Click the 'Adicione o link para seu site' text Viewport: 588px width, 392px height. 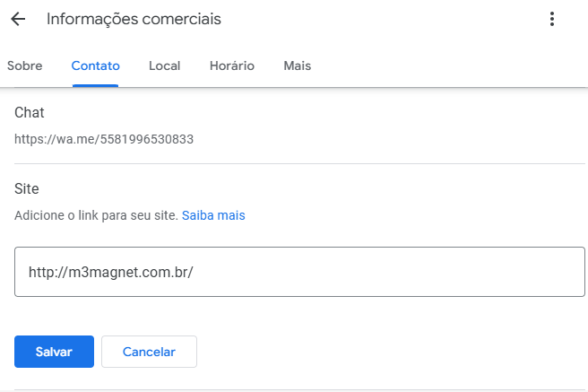[96, 215]
